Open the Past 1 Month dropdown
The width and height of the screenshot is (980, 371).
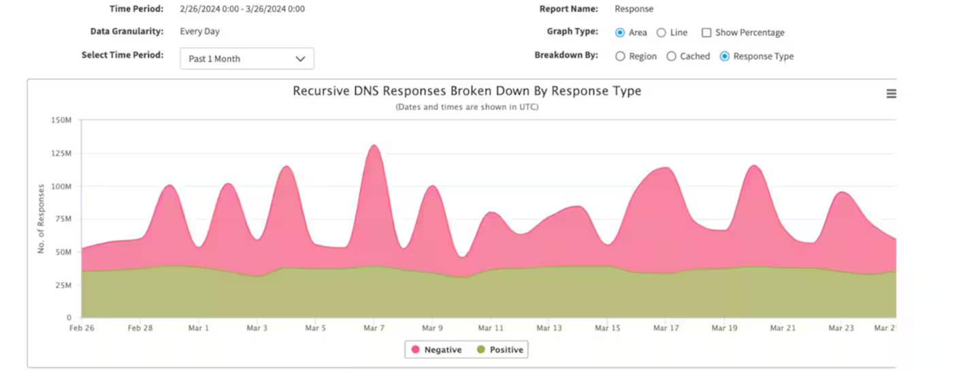point(246,59)
